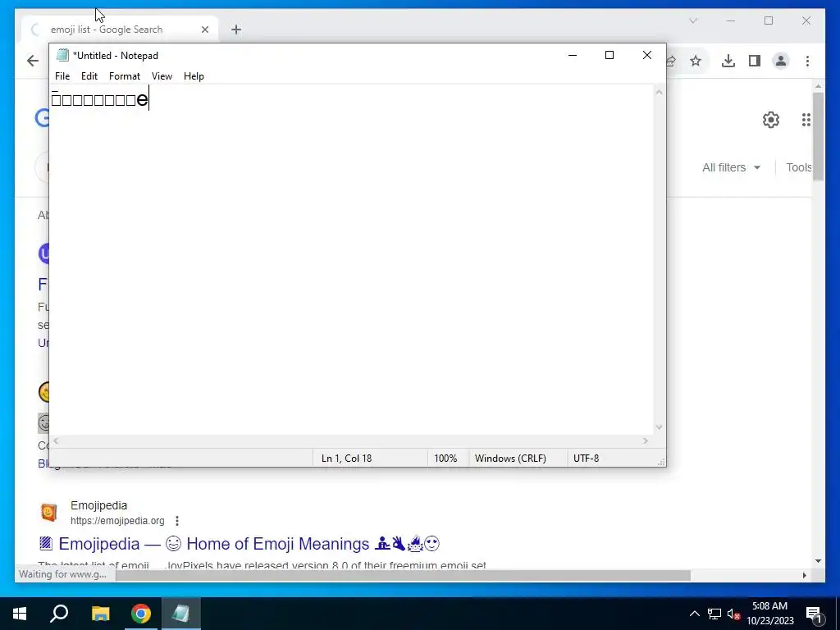Open Chrome downloads icon
This screenshot has height=630, width=840.
(x=728, y=61)
